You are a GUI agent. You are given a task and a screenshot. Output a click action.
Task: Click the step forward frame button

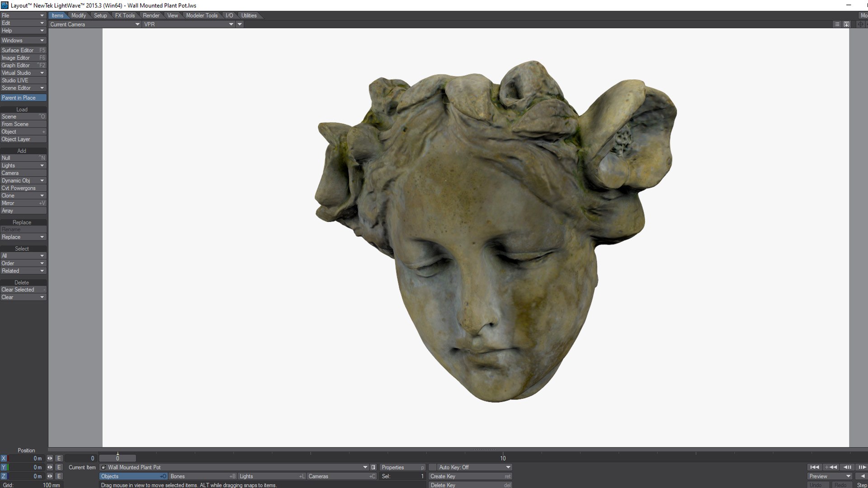862,467
